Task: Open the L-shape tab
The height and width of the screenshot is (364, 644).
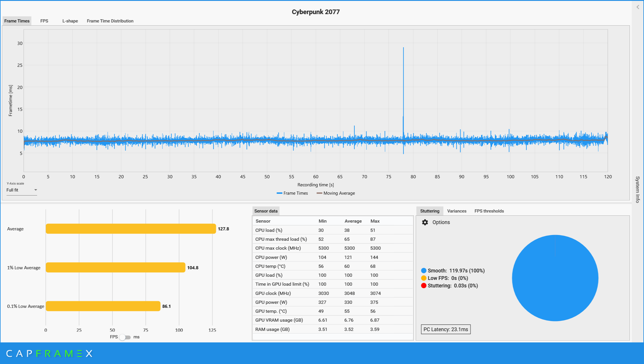Action: [70, 21]
